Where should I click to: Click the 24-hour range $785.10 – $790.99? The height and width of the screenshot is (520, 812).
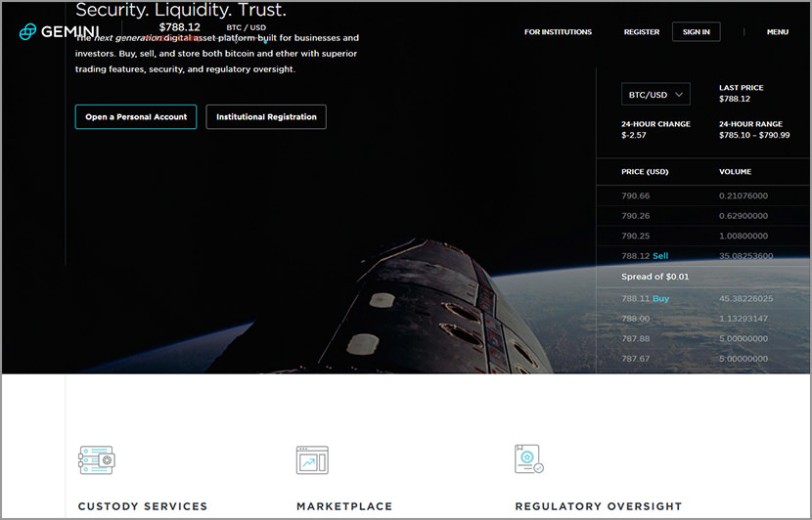point(754,136)
